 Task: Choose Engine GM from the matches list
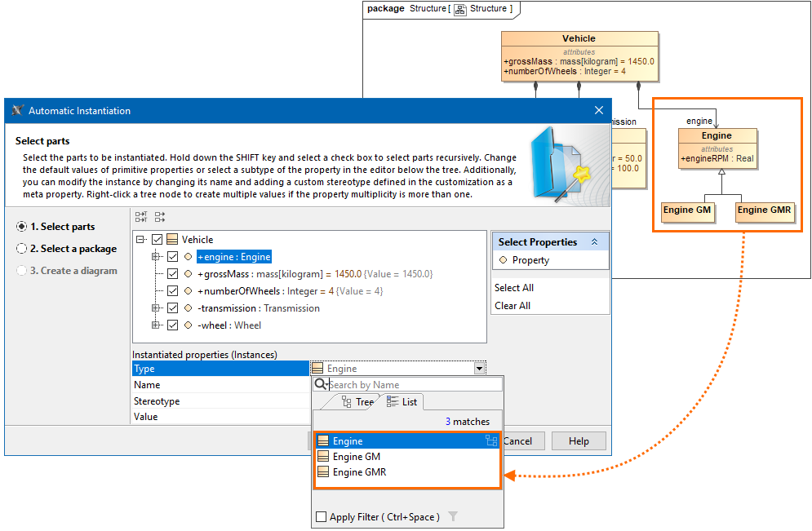pyautogui.click(x=407, y=457)
